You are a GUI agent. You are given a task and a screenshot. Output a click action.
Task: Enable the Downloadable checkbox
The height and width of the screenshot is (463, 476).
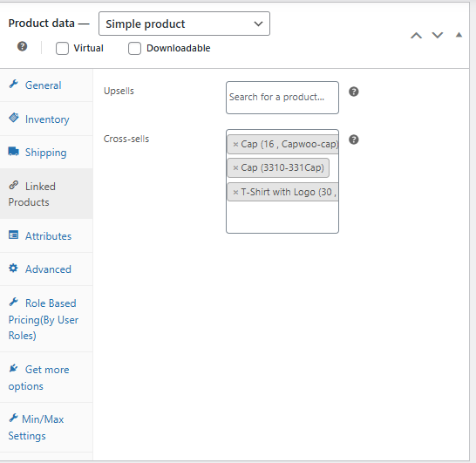tap(134, 48)
